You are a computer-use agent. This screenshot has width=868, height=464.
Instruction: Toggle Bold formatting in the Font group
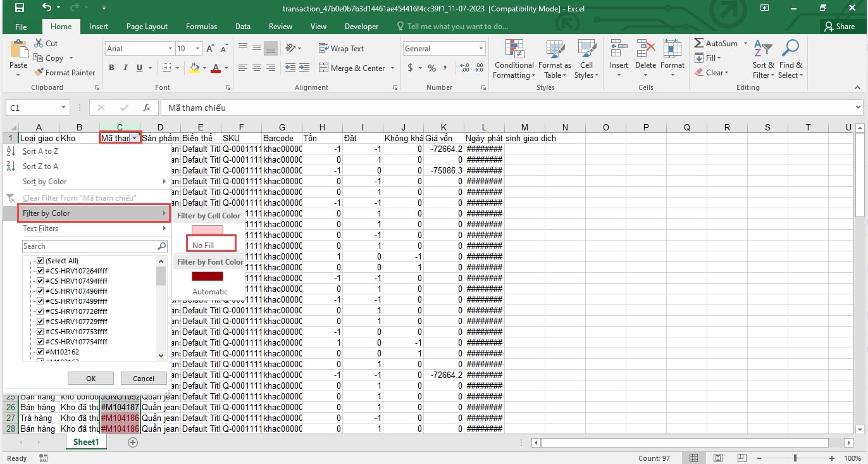(x=111, y=68)
